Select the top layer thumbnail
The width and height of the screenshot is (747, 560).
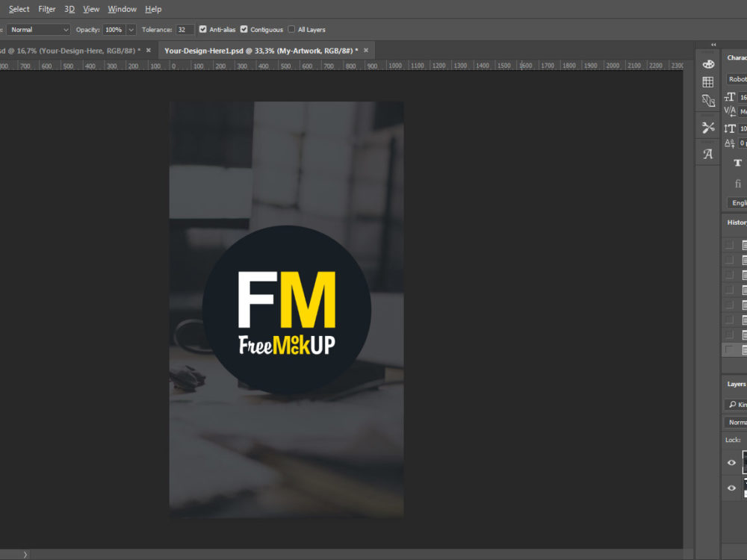745,462
